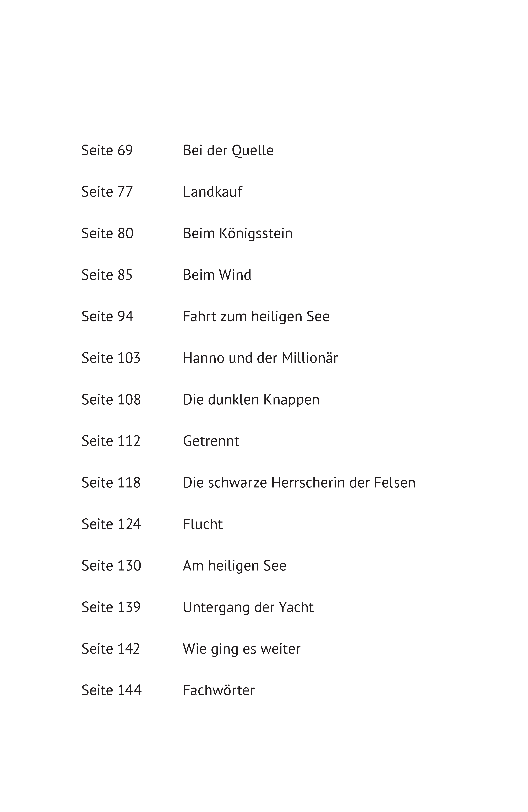Click 'Wie ging es weiter' entry

242,649
